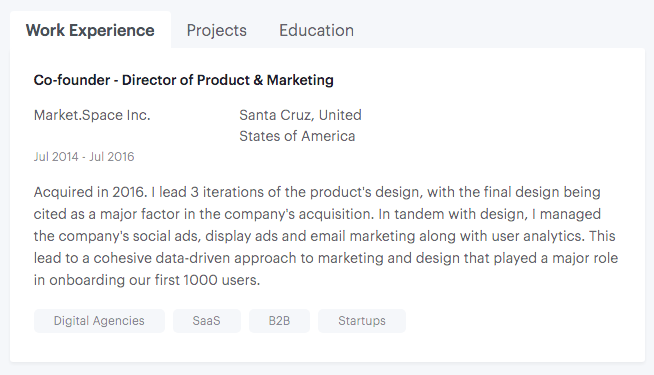Click the Santa Cruz, United location line
The image size is (654, 375).
[300, 115]
